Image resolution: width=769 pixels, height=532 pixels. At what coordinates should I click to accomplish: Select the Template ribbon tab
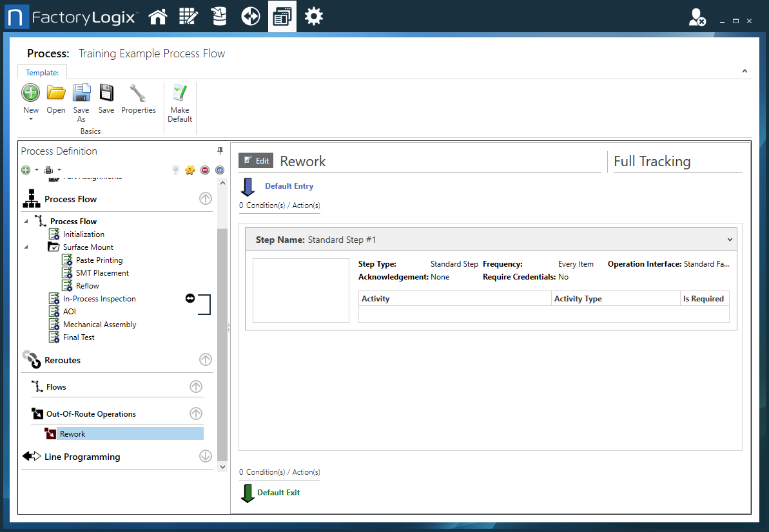pos(42,73)
